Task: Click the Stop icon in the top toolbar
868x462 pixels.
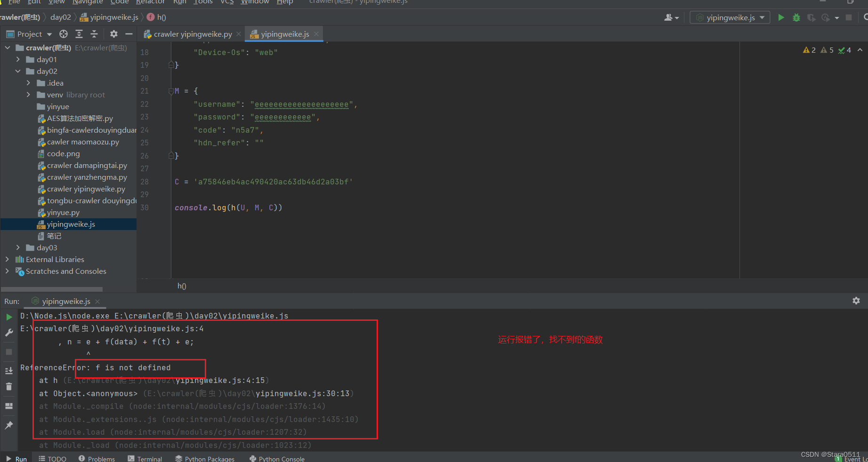Action: click(x=849, y=17)
